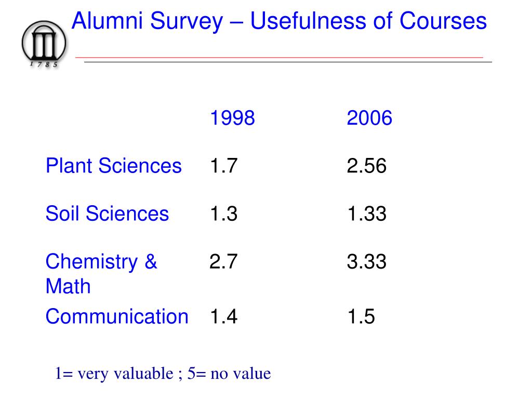The image size is (532, 399).
Task: Click Soil Sciences 2006 value 1.33
Action: [367, 214]
